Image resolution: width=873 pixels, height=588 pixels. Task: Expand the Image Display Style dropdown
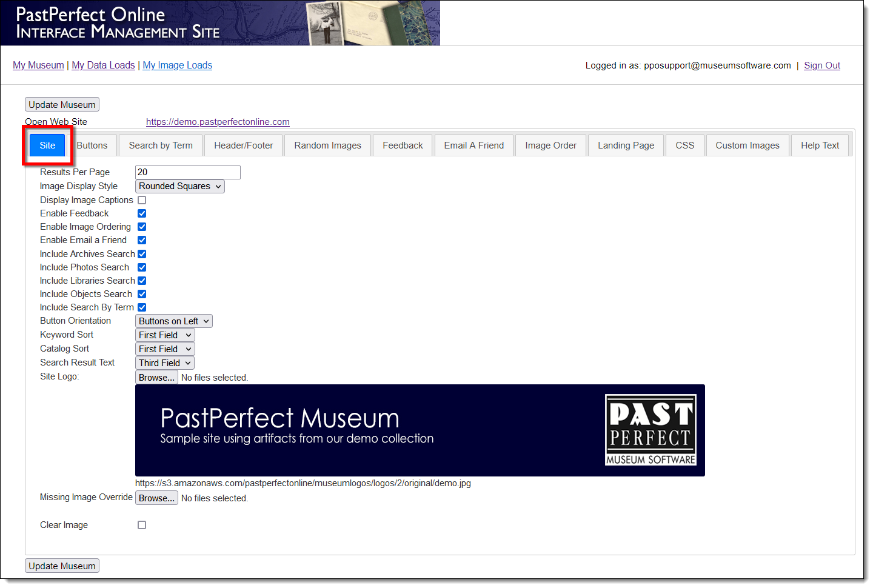click(179, 186)
